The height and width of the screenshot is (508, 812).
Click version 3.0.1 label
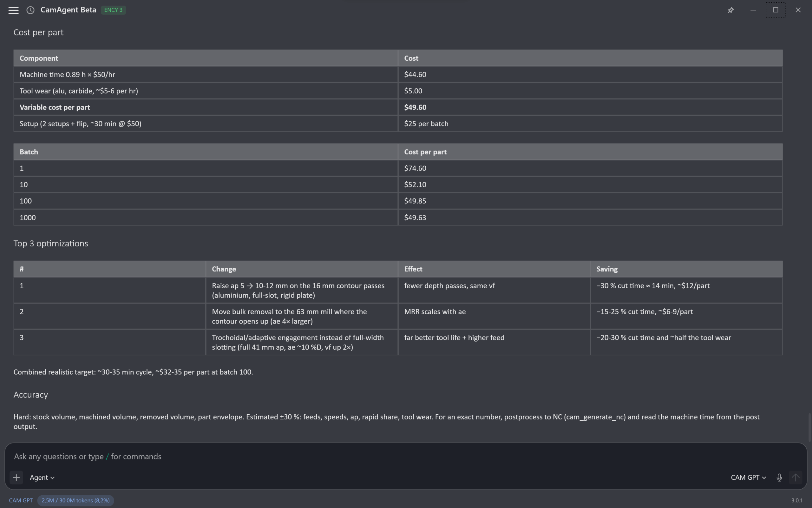(x=797, y=500)
